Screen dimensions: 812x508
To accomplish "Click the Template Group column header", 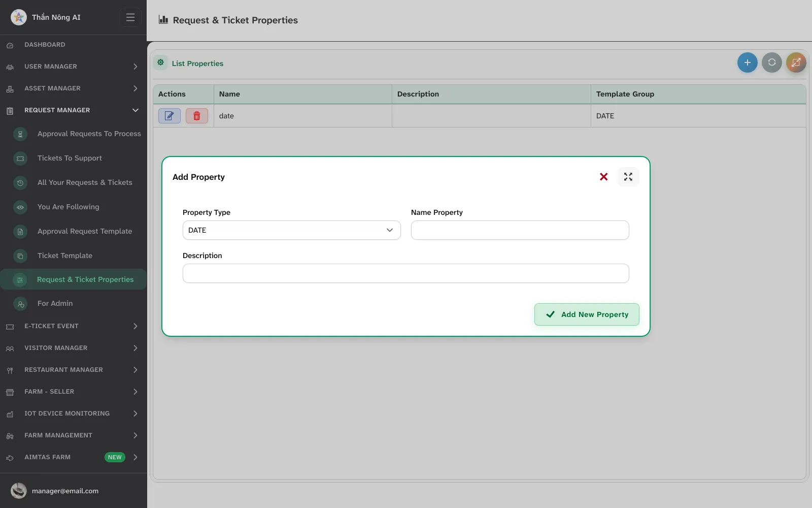I will 698,94.
